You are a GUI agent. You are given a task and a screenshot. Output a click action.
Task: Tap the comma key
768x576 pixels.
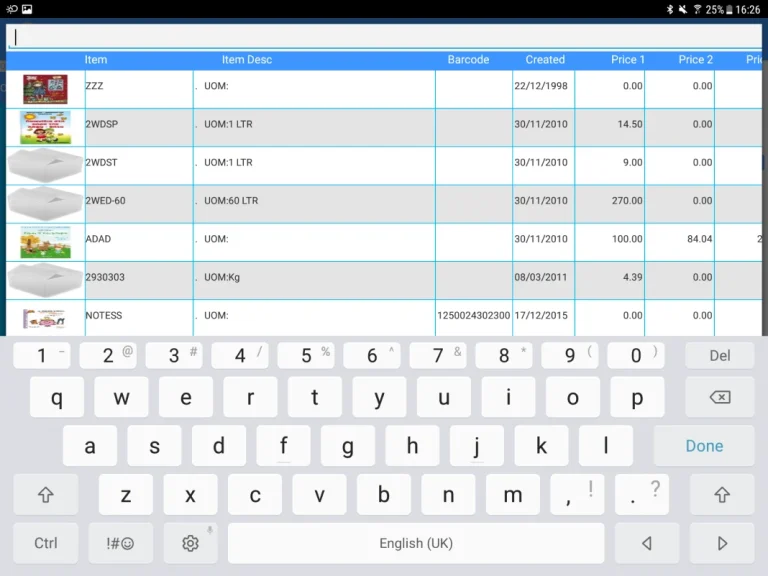point(577,495)
